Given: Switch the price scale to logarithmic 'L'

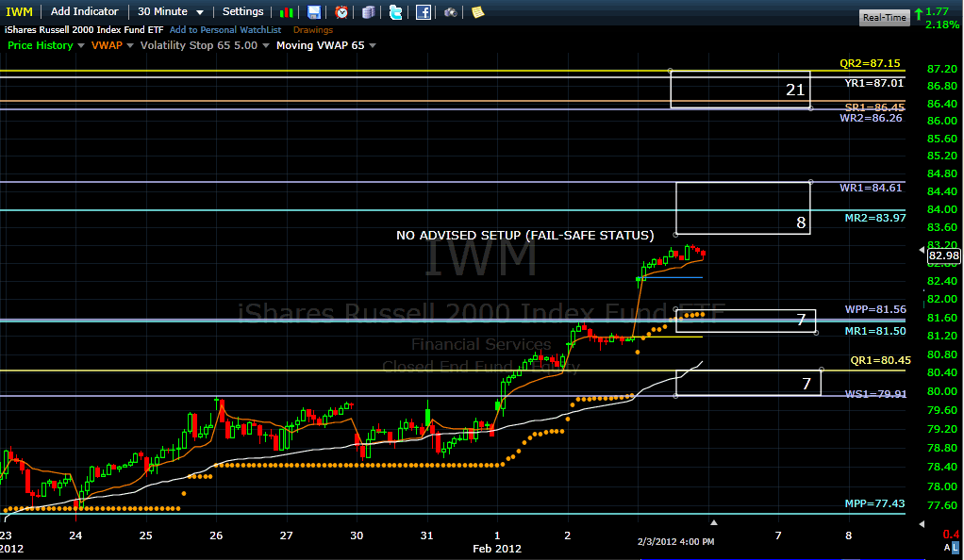Looking at the screenshot, I should click(955, 547).
